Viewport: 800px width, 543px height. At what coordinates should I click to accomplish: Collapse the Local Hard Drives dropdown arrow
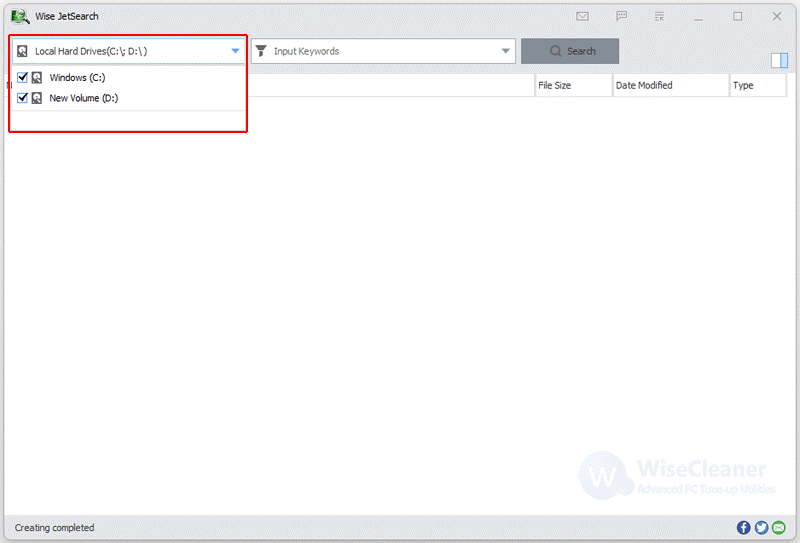pyautogui.click(x=235, y=51)
